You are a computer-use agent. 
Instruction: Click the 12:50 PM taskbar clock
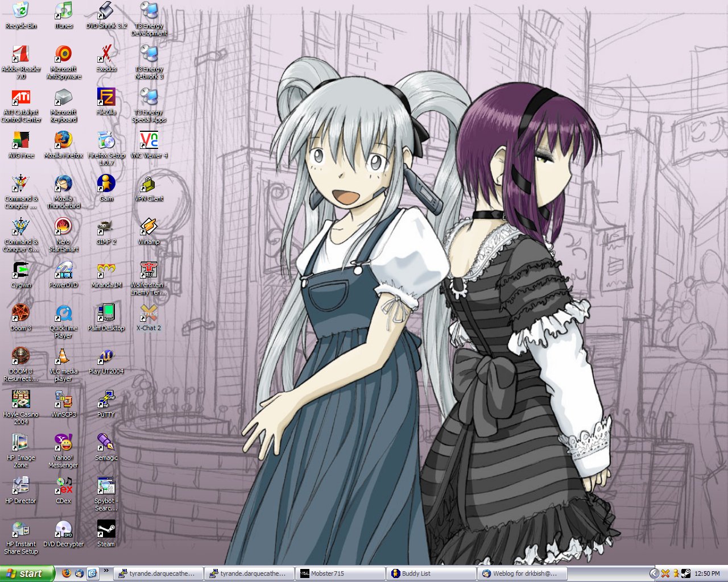(707, 573)
